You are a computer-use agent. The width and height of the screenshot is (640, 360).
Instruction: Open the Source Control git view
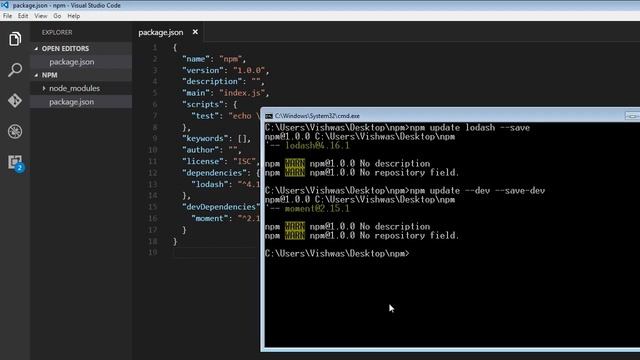[x=15, y=100]
